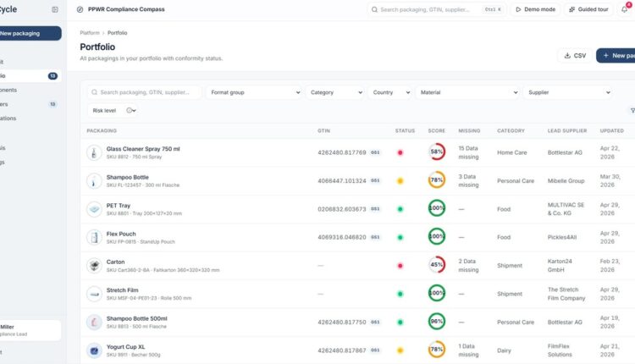The image size is (635, 364).
Task: Start the Guided tour
Action: [588, 9]
